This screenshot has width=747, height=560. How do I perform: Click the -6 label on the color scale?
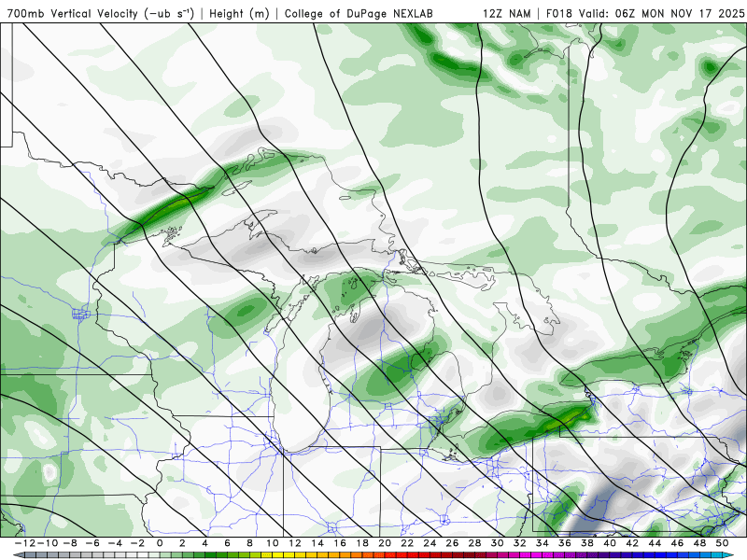pos(92,543)
